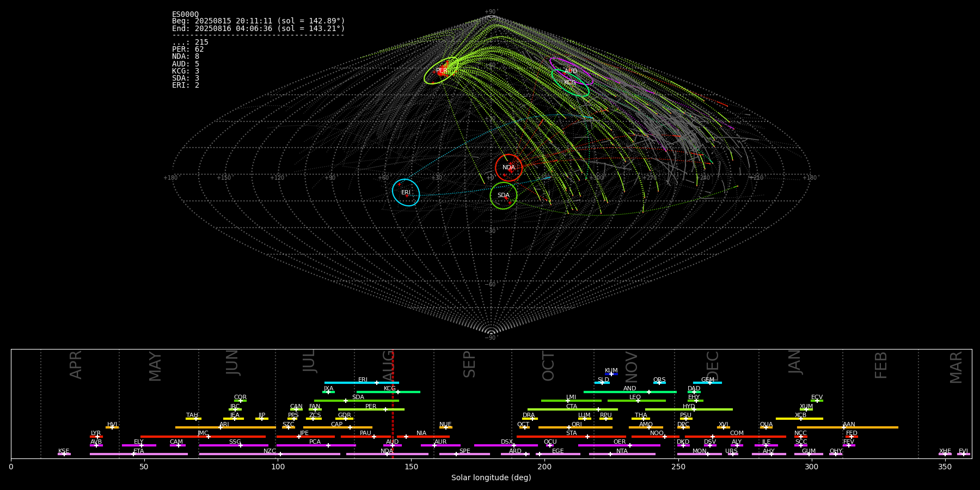Image resolution: width=980 pixels, height=490 pixels.
Task: Click the PER shower bar in the timeline
Action: tap(371, 409)
